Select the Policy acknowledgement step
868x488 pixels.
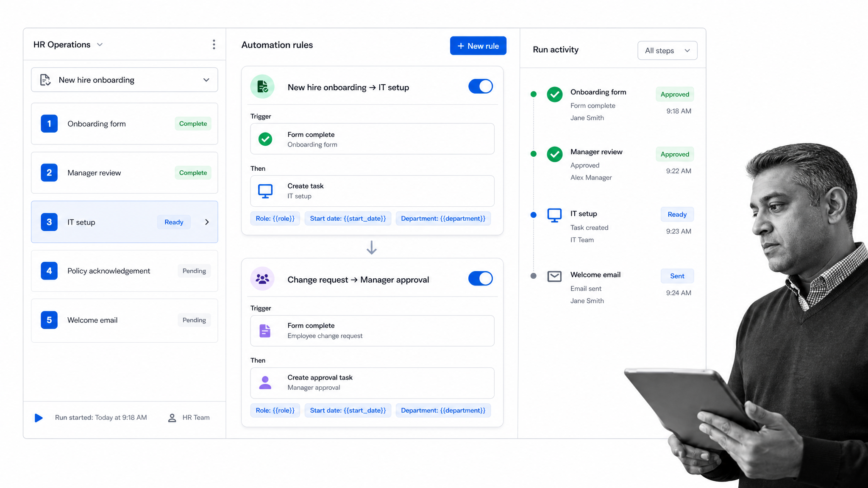pyautogui.click(x=125, y=271)
